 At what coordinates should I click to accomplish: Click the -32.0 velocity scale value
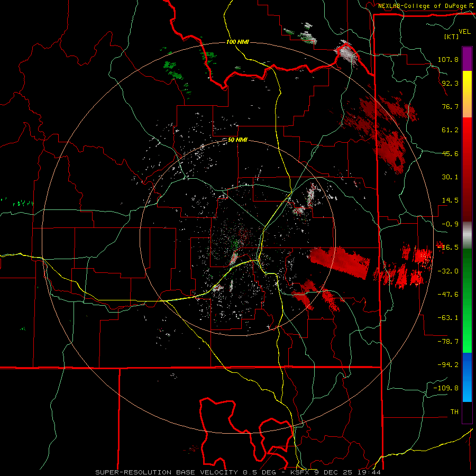pos(448,271)
